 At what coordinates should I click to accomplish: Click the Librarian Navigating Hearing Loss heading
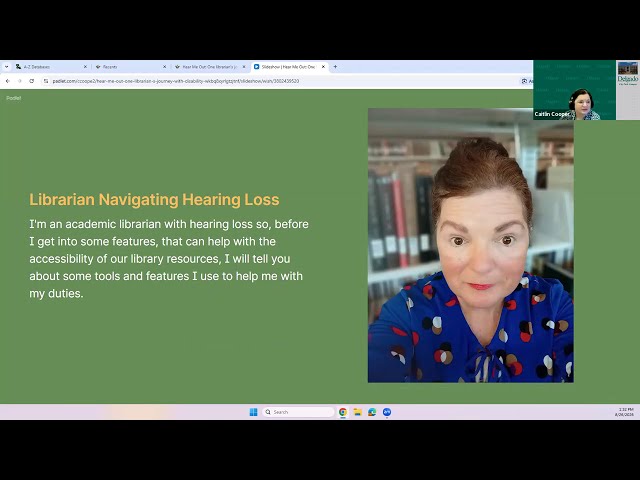[154, 200]
